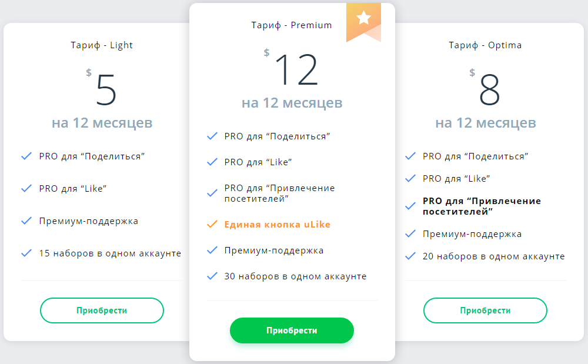Click the star ribbon badge on Premium
Image resolution: width=588 pixels, height=364 pixels.
pos(363,19)
